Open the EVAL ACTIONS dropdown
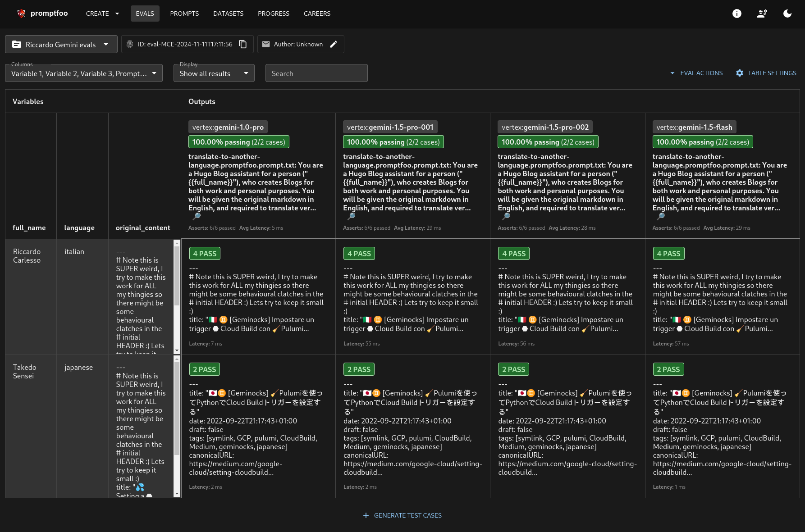 pos(696,73)
